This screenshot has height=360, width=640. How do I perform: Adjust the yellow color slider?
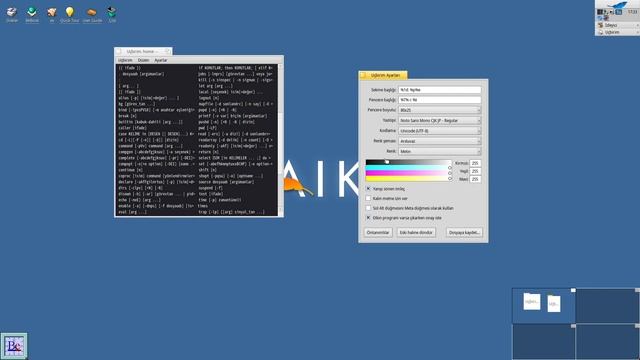pos(409,178)
